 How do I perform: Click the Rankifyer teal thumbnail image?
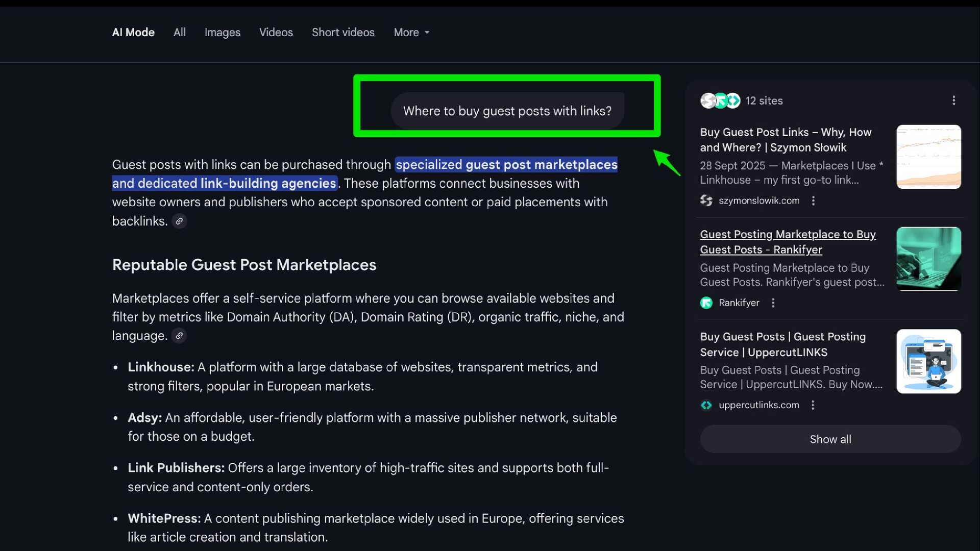tap(928, 259)
